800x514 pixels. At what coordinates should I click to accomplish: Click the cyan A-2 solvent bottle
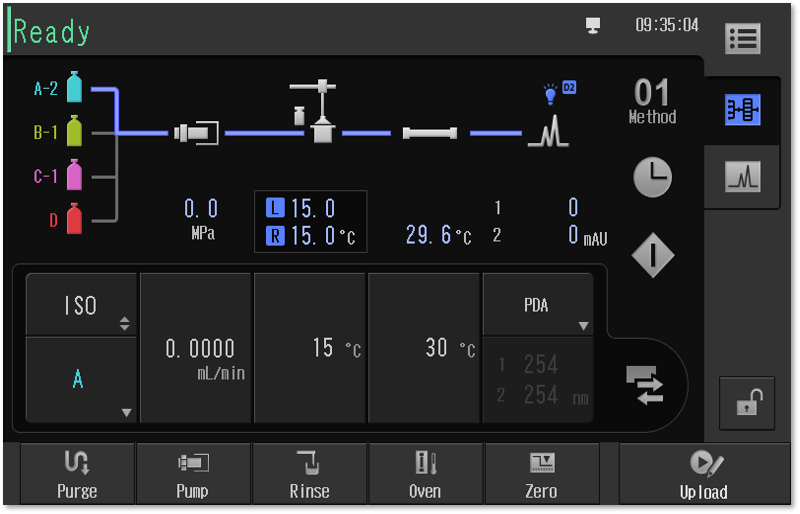coord(74,88)
